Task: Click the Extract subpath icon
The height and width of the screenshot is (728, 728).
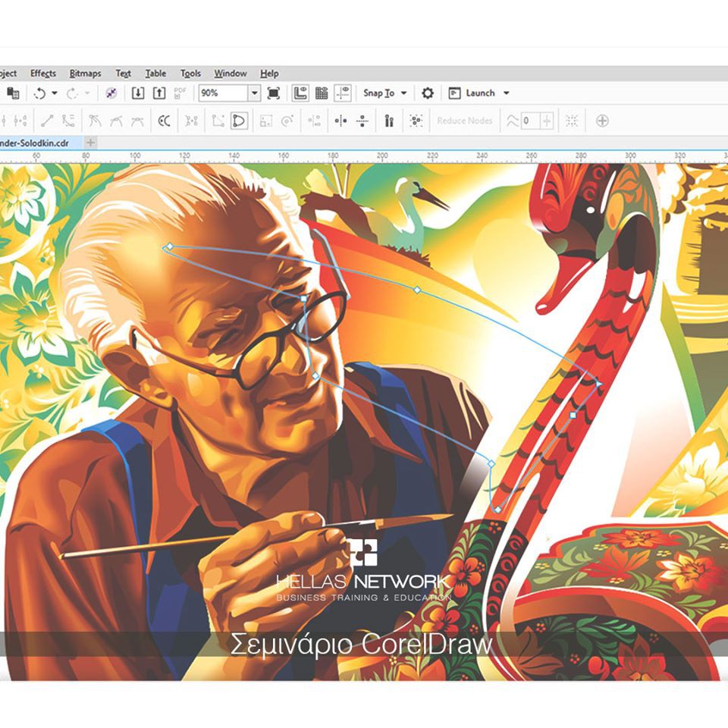Action: click(x=191, y=121)
